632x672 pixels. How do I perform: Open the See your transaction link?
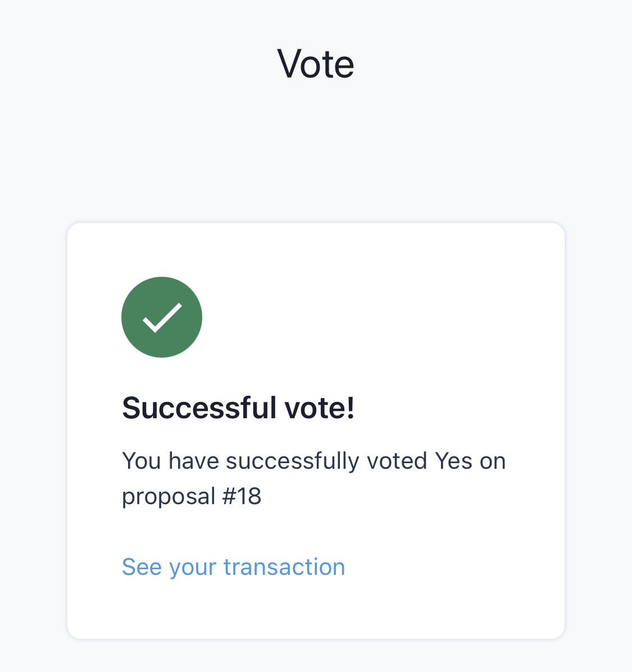click(x=233, y=567)
